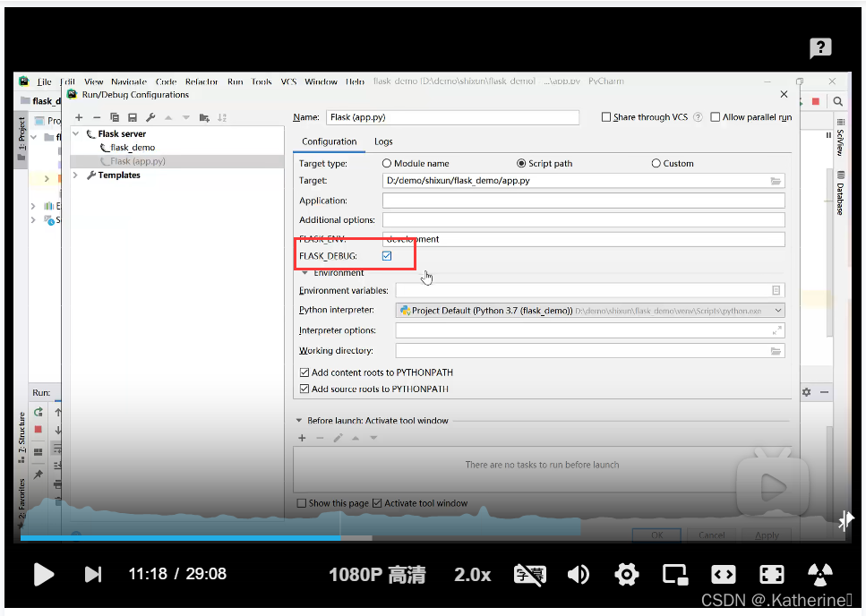Open the Tools menu
The image size is (866, 616).
tap(262, 81)
